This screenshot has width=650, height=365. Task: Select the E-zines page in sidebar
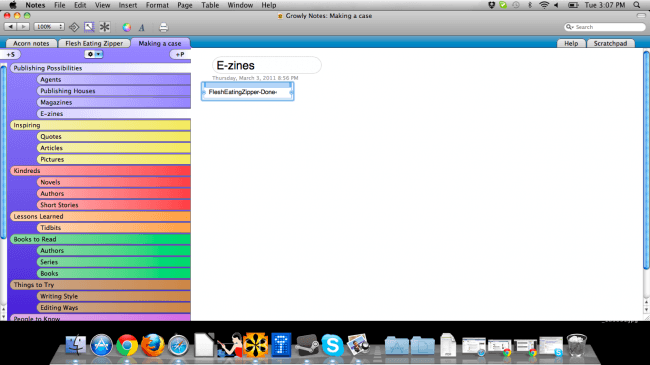(x=114, y=114)
